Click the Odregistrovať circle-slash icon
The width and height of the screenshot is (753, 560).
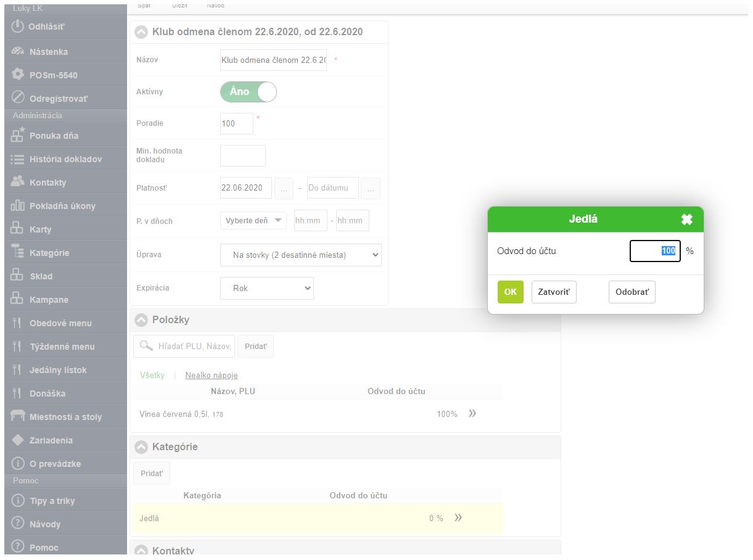point(18,98)
